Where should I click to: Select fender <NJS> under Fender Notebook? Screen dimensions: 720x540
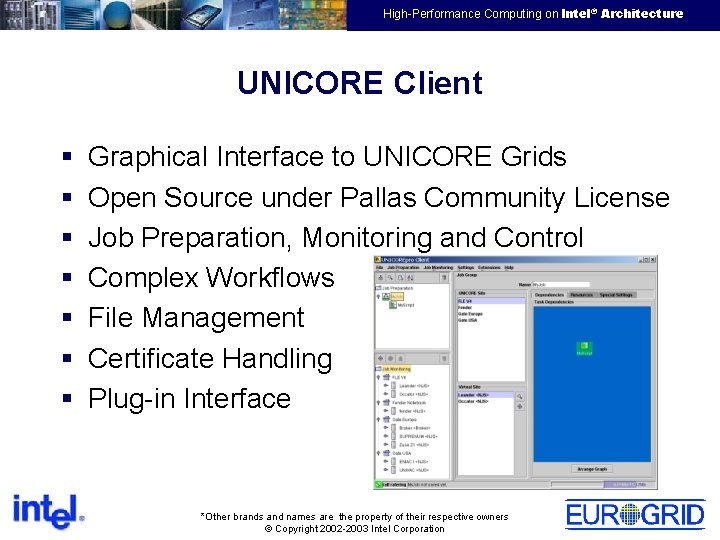coord(412,411)
